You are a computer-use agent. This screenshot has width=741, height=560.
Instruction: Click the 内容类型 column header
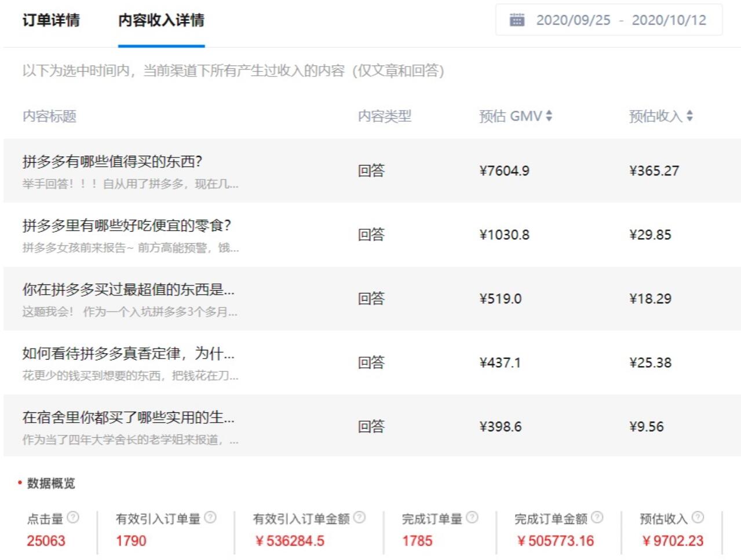[384, 116]
